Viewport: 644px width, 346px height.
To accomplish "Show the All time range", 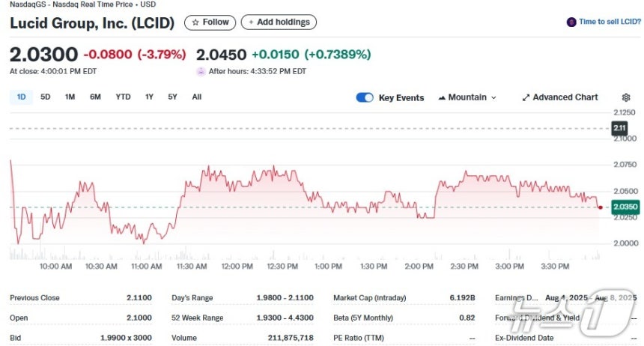I will [x=197, y=97].
